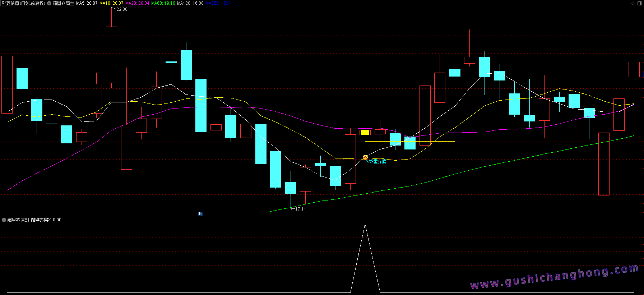The height and width of the screenshot is (295, 644).
Task: Toggle the side panel icon at top right
Action: 640,3
